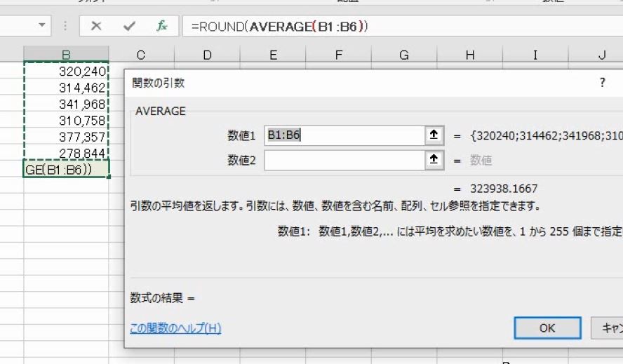This screenshot has width=623, height=364.
Task: Select column B header
Action: pos(66,55)
